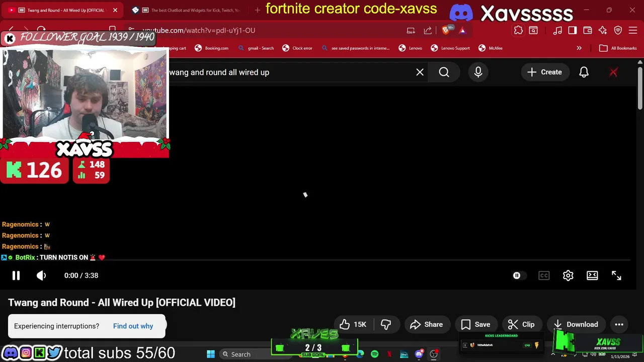Open the player settings gear

568,276
